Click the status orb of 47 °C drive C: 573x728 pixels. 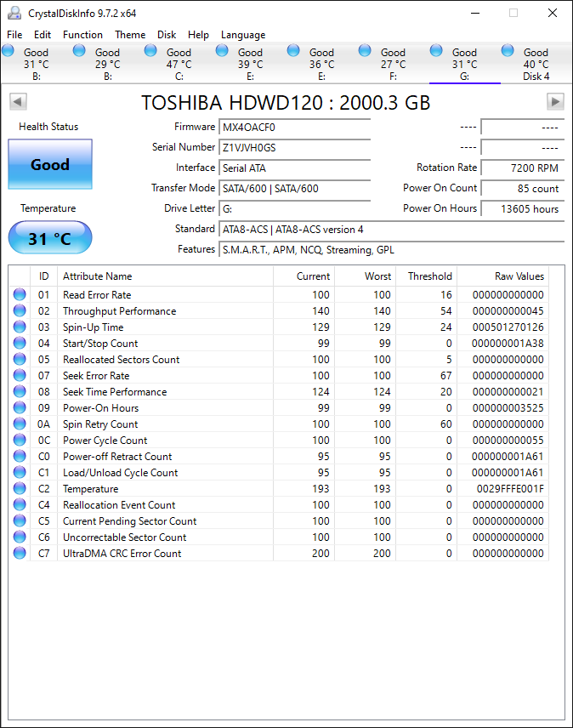150,51
